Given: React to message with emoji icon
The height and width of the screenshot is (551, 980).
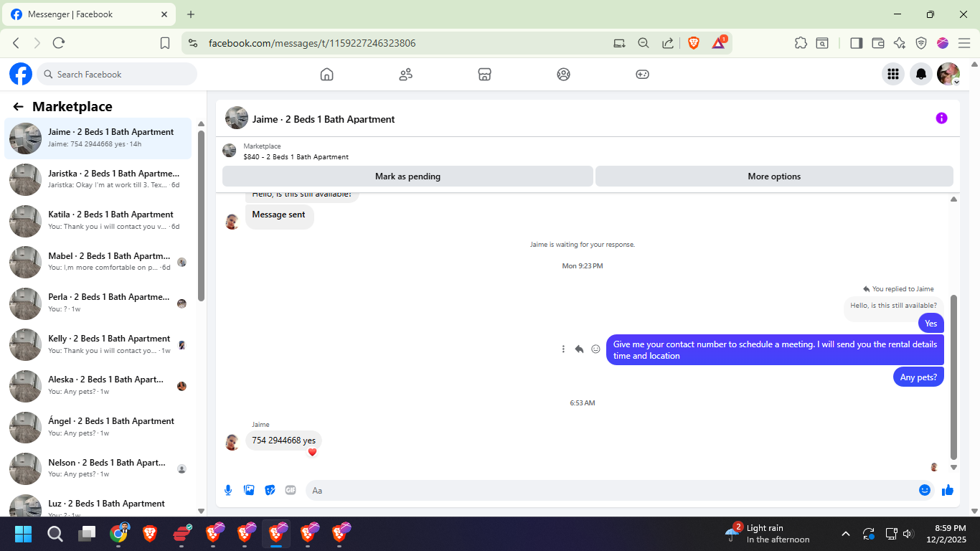Looking at the screenshot, I should 595,349.
